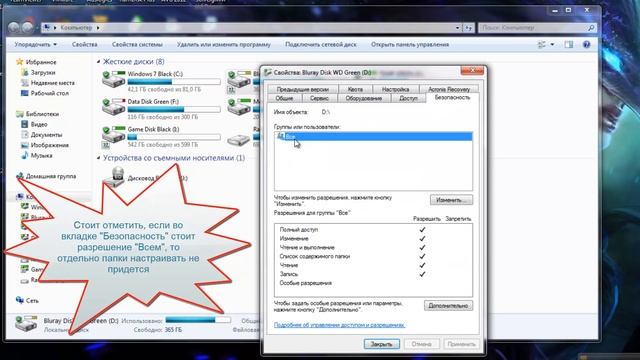
Task: Switch to the Acronis Recovery tab
Action: (x=449, y=89)
